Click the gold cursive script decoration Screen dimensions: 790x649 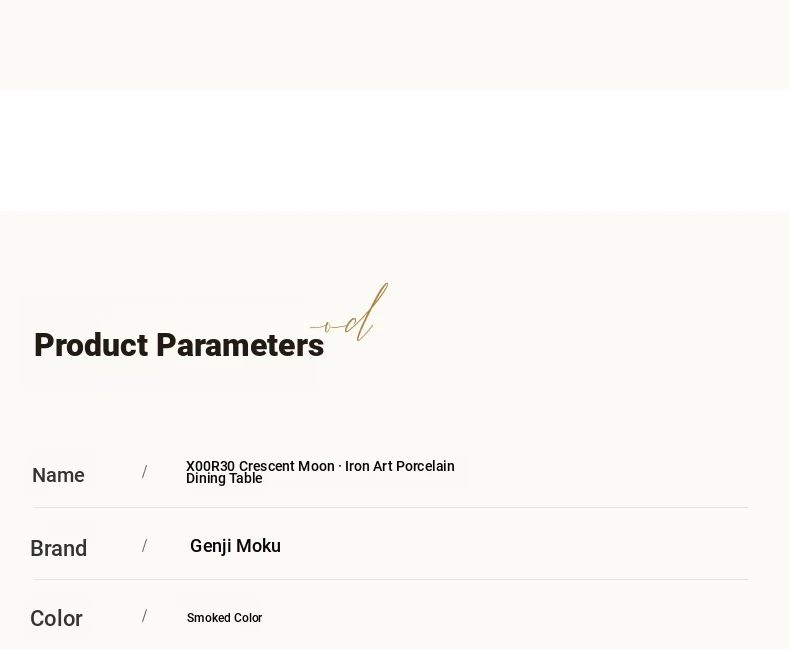point(349,313)
